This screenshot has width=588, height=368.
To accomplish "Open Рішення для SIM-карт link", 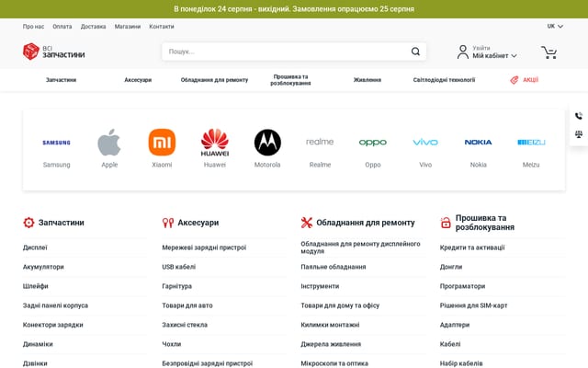I will (474, 305).
